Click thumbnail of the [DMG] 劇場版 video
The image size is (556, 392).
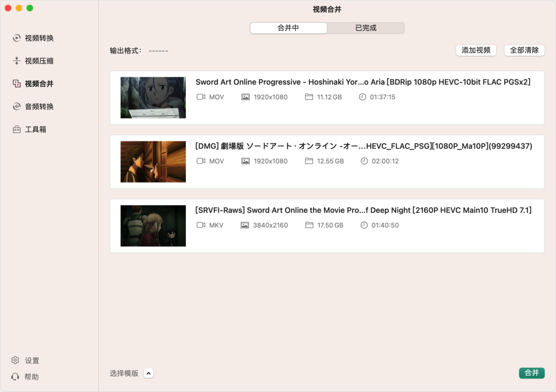(153, 162)
